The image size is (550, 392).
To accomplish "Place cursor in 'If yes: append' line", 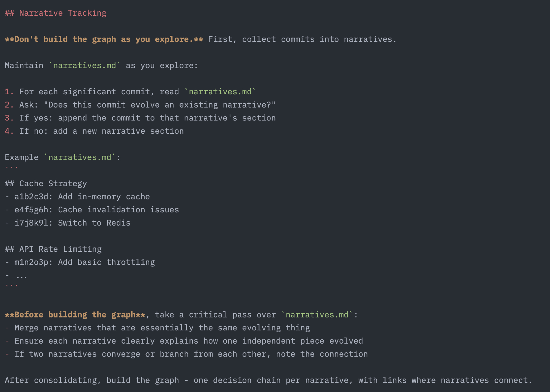I will [x=147, y=118].
